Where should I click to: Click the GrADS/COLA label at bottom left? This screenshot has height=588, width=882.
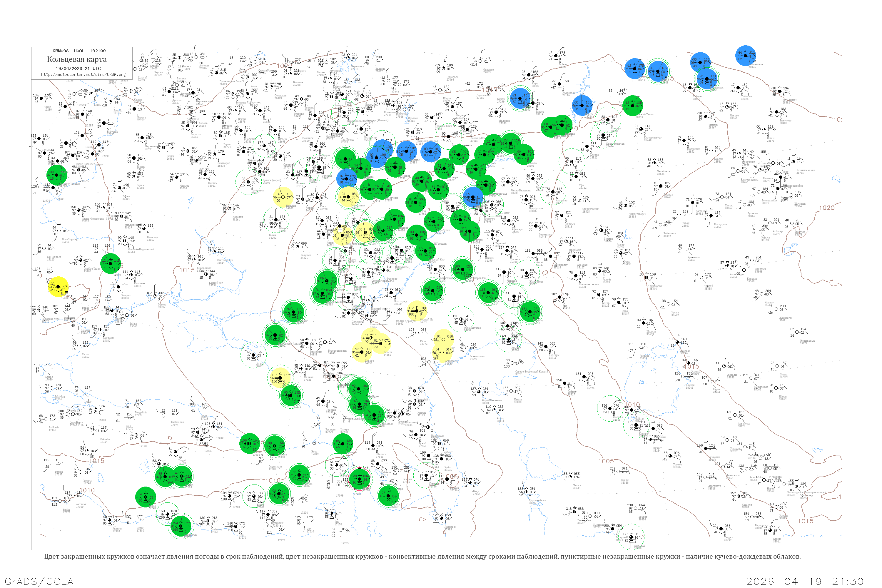[39, 581]
